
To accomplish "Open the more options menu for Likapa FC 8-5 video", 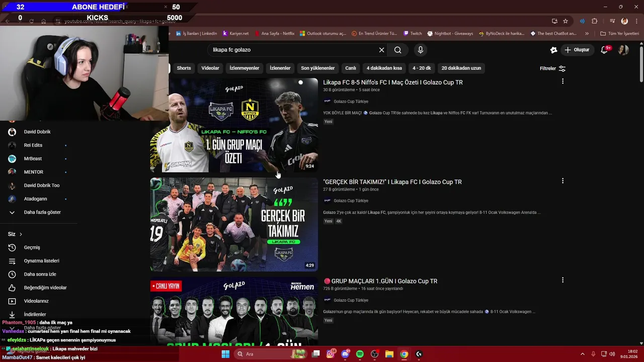I will 562,81.
